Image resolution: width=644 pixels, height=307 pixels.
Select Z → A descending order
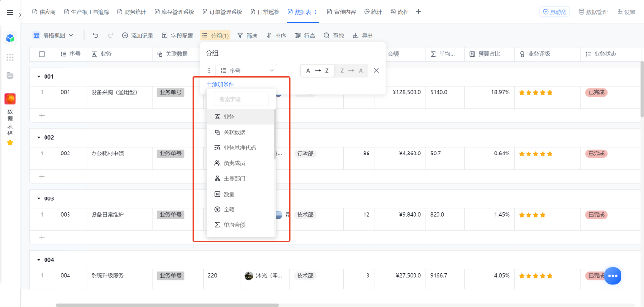pos(351,70)
